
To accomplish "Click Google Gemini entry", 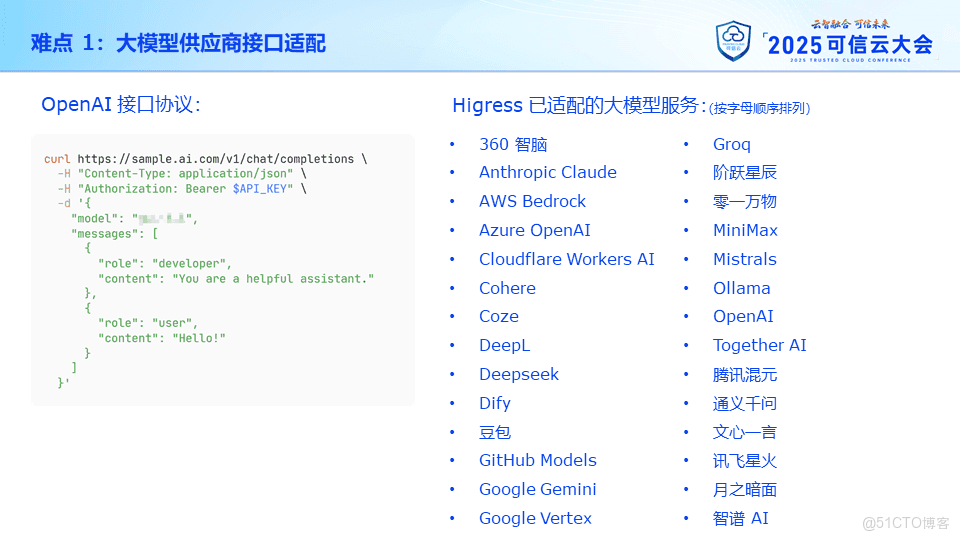I will (538, 489).
